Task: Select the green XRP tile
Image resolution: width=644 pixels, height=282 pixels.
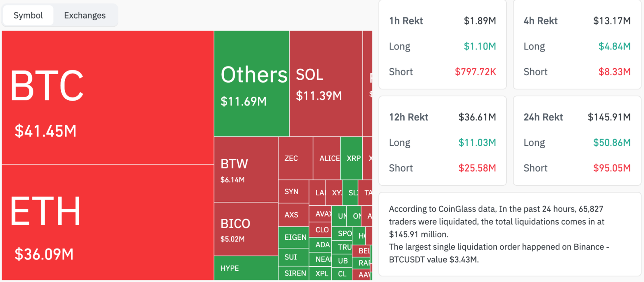Action: (x=351, y=158)
